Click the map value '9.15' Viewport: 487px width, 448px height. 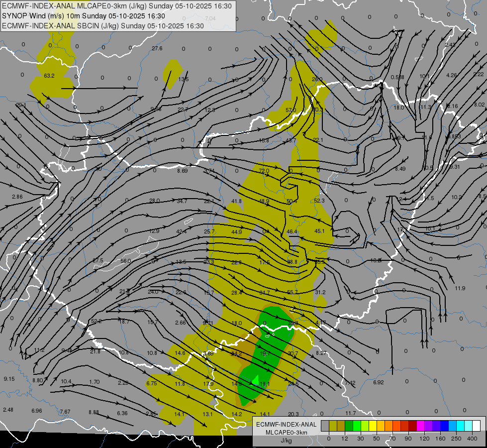click(x=9, y=379)
